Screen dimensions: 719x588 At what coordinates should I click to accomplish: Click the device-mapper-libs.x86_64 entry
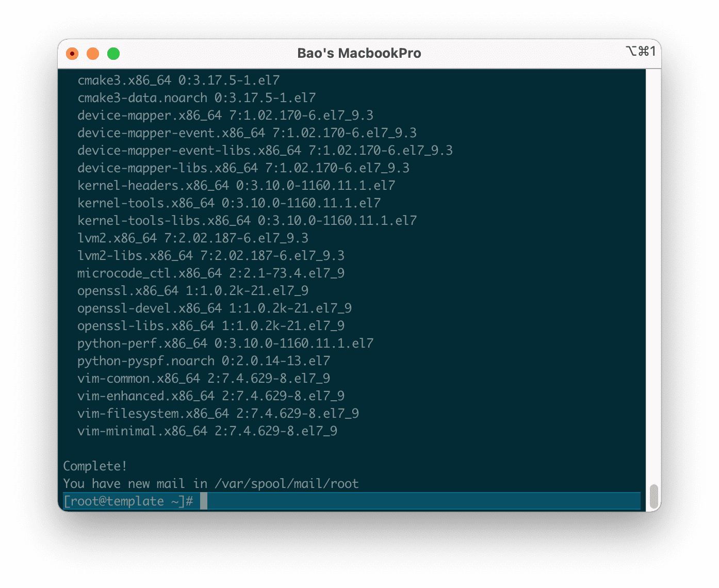242,168
